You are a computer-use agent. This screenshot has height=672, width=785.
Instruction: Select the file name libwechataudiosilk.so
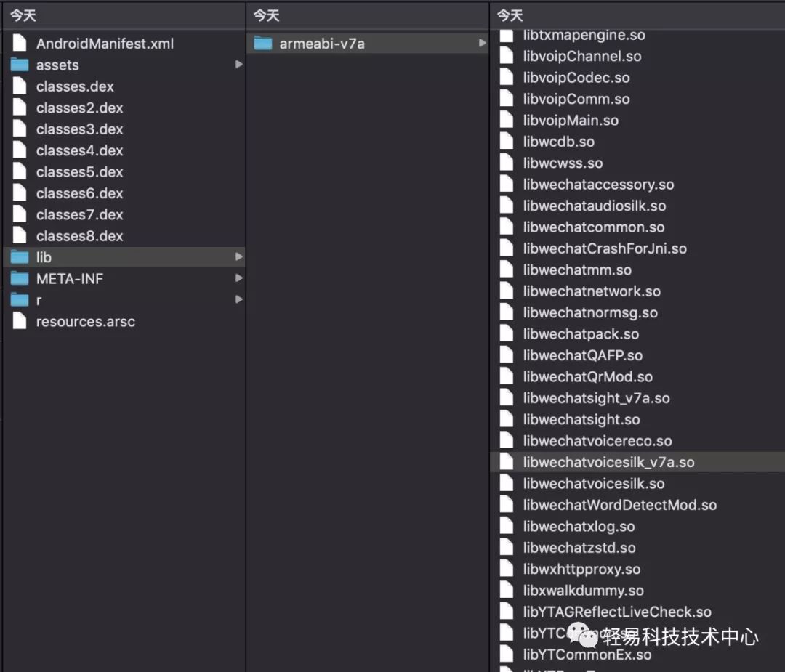click(595, 206)
